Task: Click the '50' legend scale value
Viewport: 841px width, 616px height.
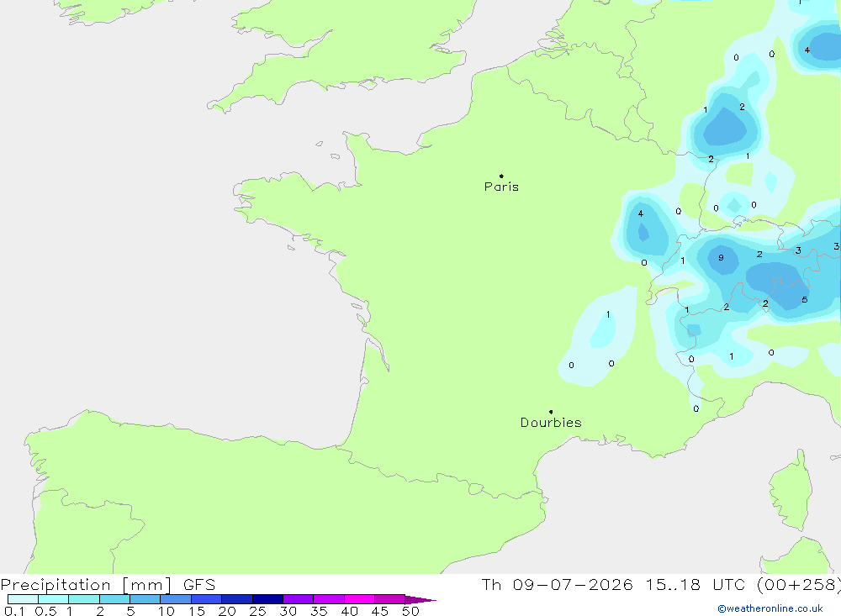Action: coord(411,611)
